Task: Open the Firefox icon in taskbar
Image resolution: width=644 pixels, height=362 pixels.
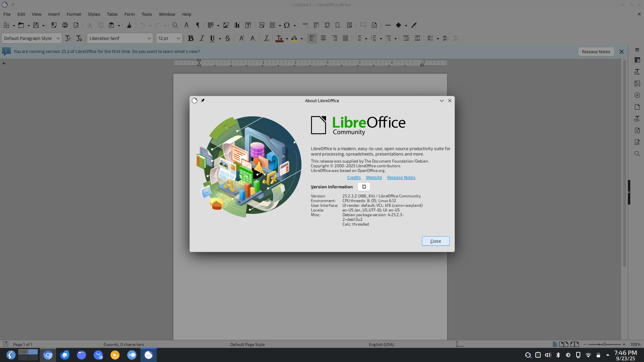Action: click(x=65, y=355)
